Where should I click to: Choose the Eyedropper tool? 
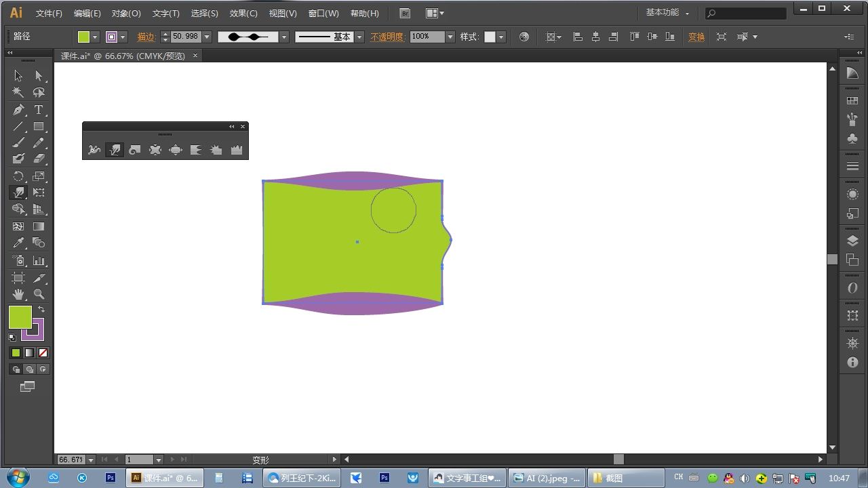pos(18,243)
